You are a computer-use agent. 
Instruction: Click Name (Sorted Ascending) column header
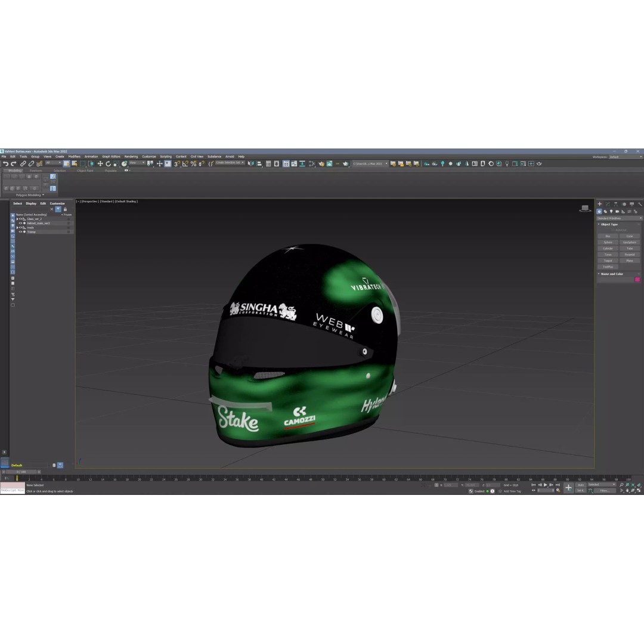click(x=31, y=215)
